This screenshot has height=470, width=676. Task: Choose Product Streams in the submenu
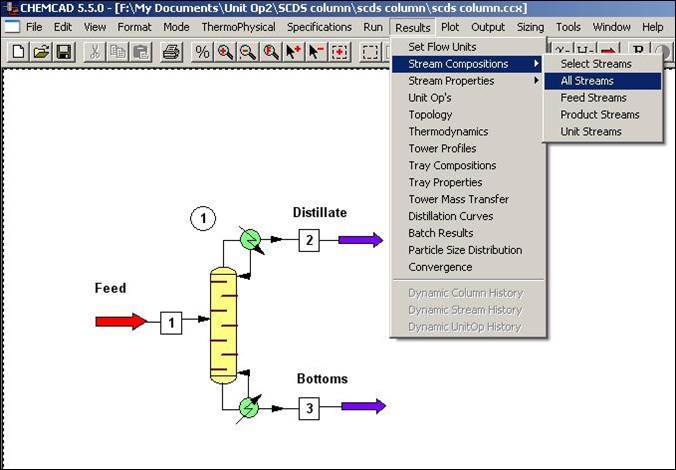point(603,115)
